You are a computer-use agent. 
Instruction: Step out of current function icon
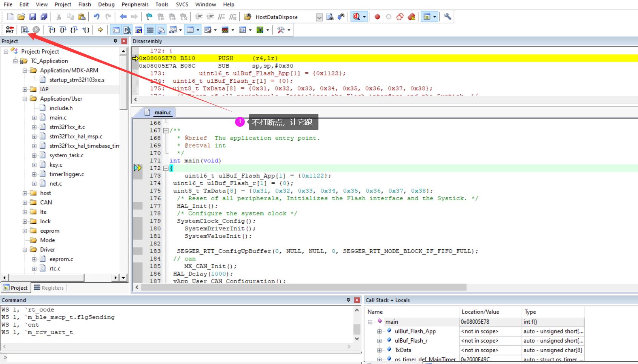point(74,30)
